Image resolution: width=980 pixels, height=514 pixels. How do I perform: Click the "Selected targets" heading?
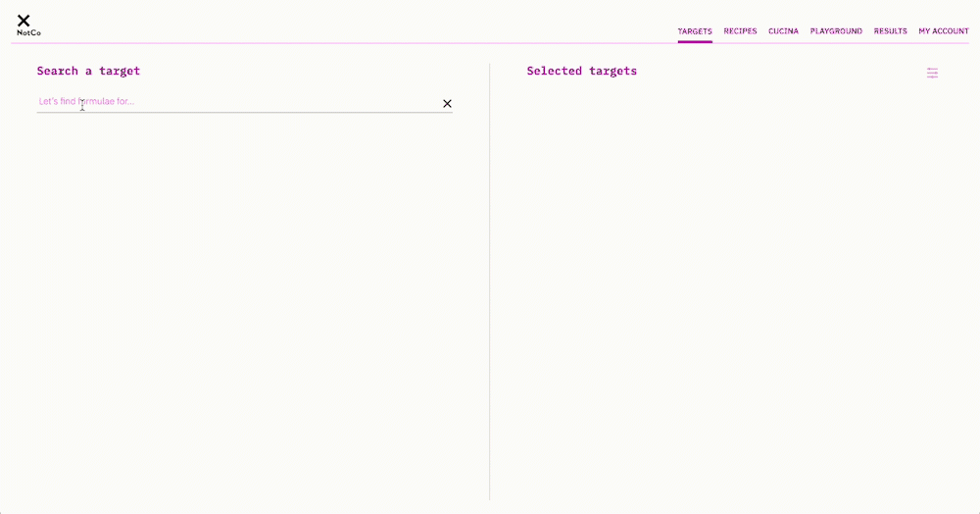tap(581, 72)
